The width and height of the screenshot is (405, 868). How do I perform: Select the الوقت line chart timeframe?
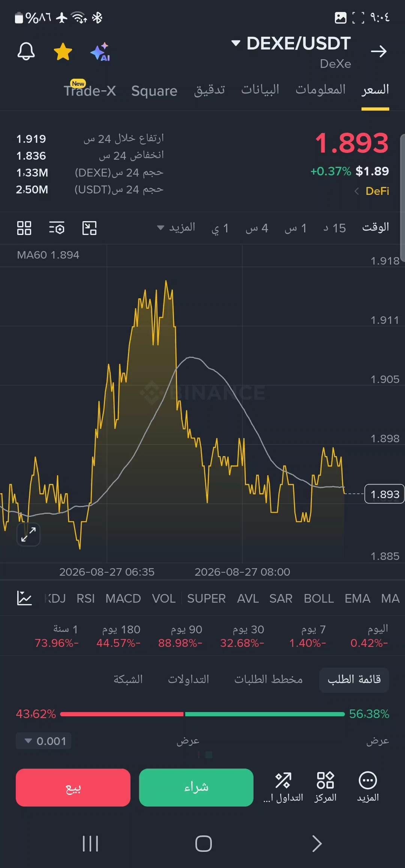[376, 227]
